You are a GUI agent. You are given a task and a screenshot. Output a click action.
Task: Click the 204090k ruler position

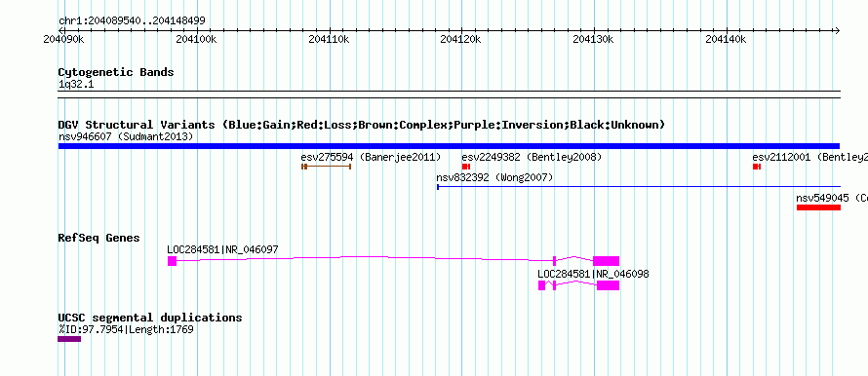click(x=63, y=39)
